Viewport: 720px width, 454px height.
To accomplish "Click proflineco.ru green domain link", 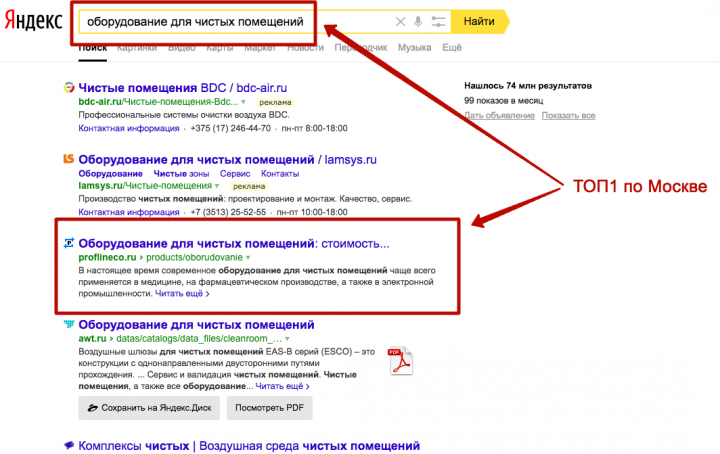I will tap(107, 257).
